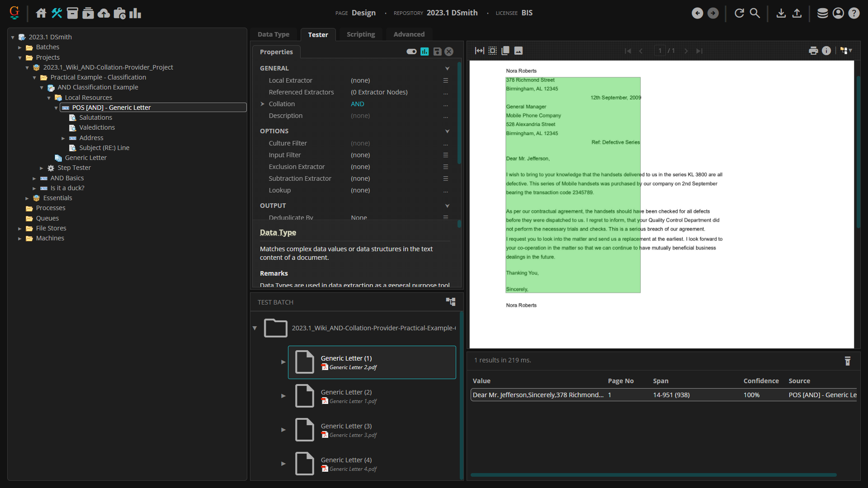868x488 pixels.
Task: Click the Design tools icon
Action: (57, 13)
